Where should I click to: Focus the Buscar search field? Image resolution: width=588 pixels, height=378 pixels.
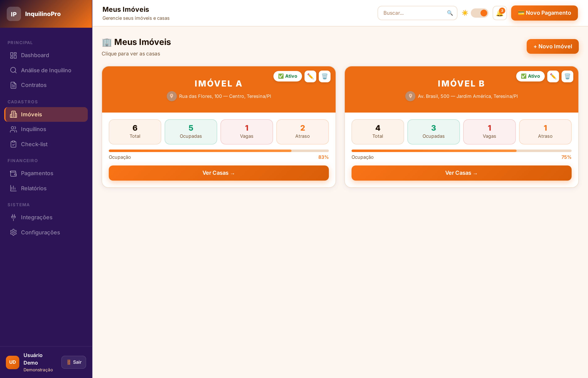(x=413, y=13)
